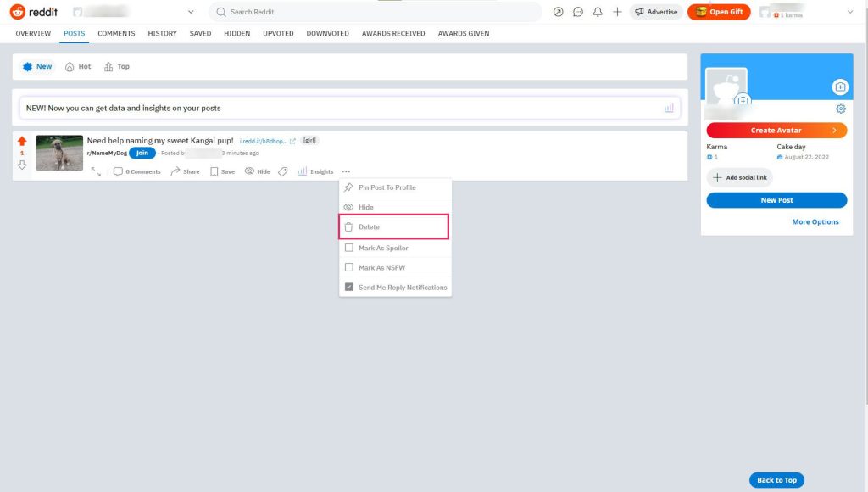Image resolution: width=868 pixels, height=492 pixels.
Task: Open the community navigation dropdown chevron
Action: tap(190, 12)
